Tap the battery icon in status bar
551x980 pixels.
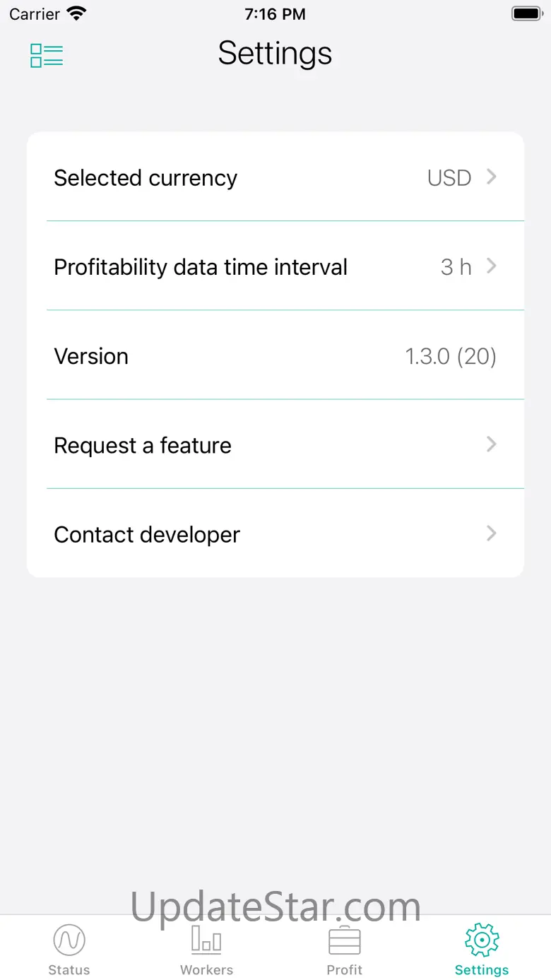tap(526, 13)
